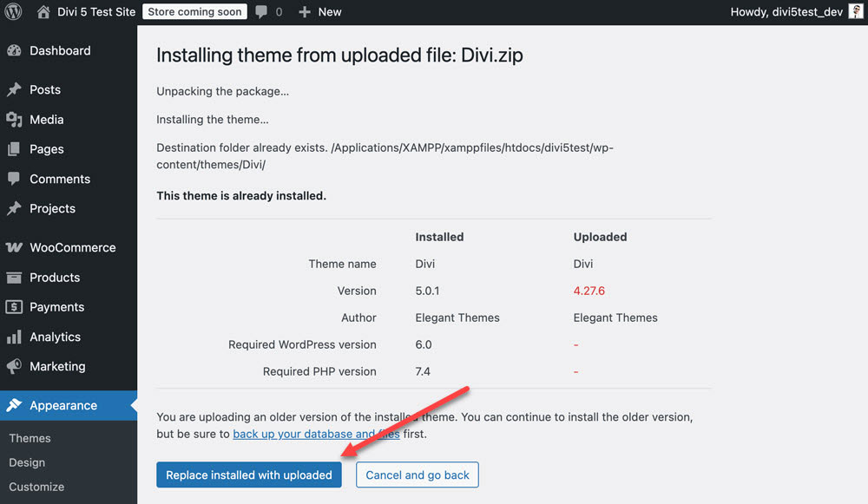This screenshot has width=868, height=504.
Task: Click the WooCommerce logo icon
Action: coord(14,247)
